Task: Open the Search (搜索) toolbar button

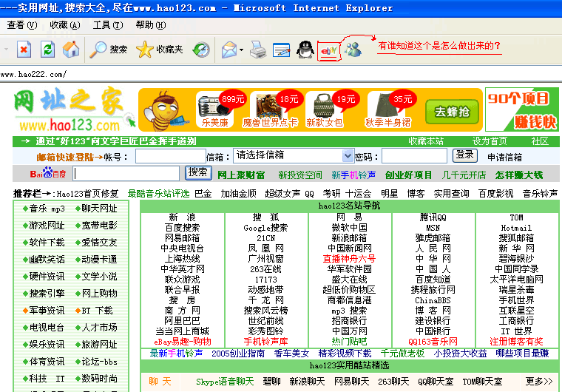Action: [108, 50]
